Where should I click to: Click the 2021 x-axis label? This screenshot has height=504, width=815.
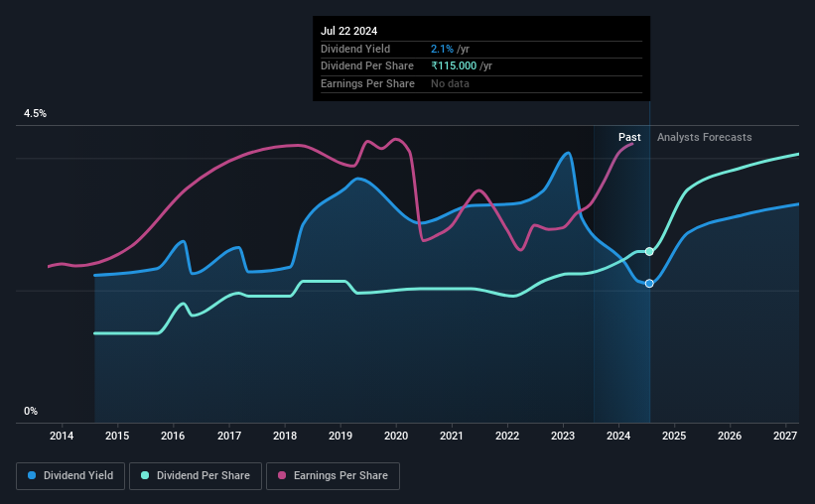(x=451, y=436)
